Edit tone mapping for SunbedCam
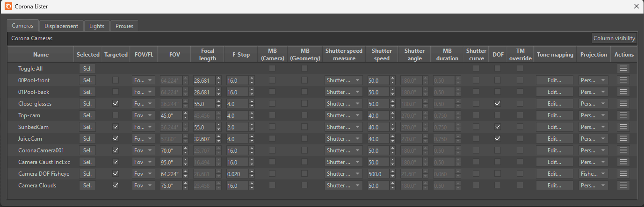This screenshot has height=207, width=644. tap(554, 127)
